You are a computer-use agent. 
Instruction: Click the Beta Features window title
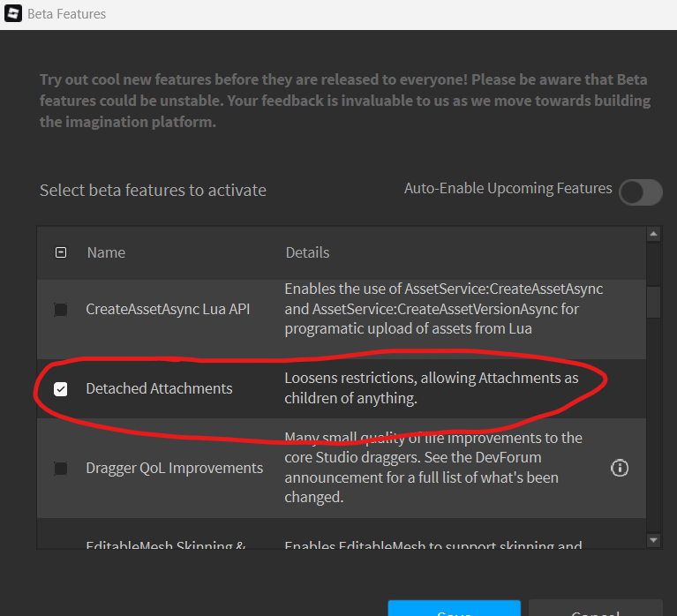(66, 14)
